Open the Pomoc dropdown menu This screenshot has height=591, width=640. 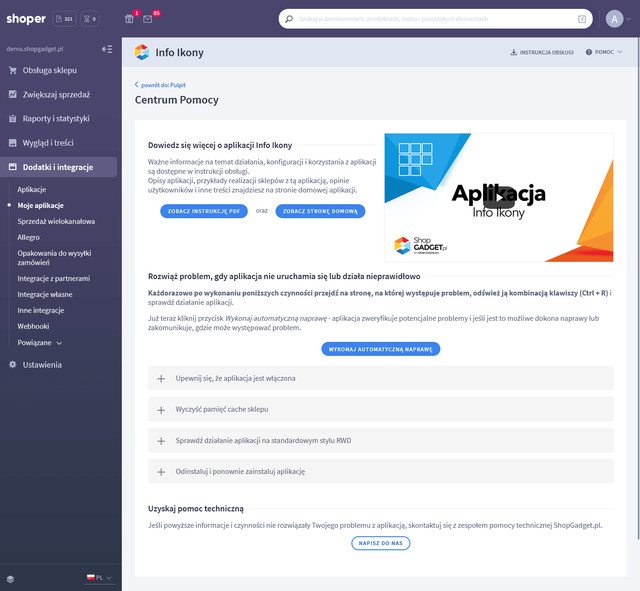coord(603,52)
